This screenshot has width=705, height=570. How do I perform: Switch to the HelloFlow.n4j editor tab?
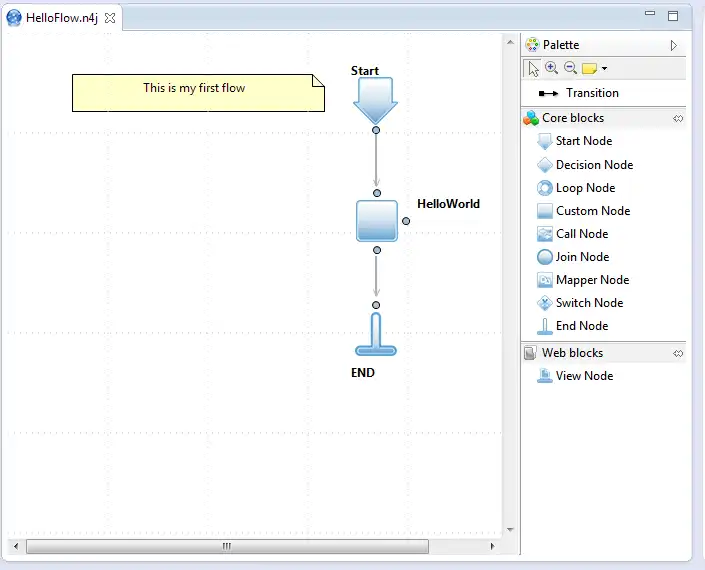click(x=62, y=18)
